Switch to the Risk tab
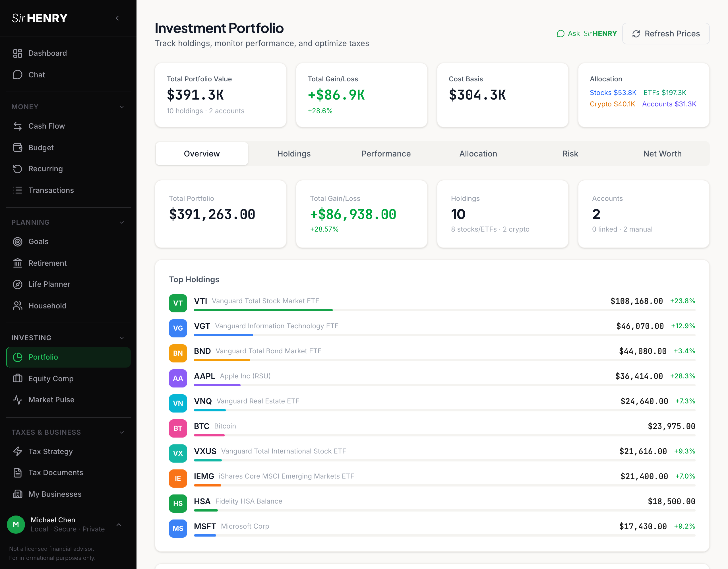Image resolution: width=728 pixels, height=569 pixels. click(x=570, y=154)
